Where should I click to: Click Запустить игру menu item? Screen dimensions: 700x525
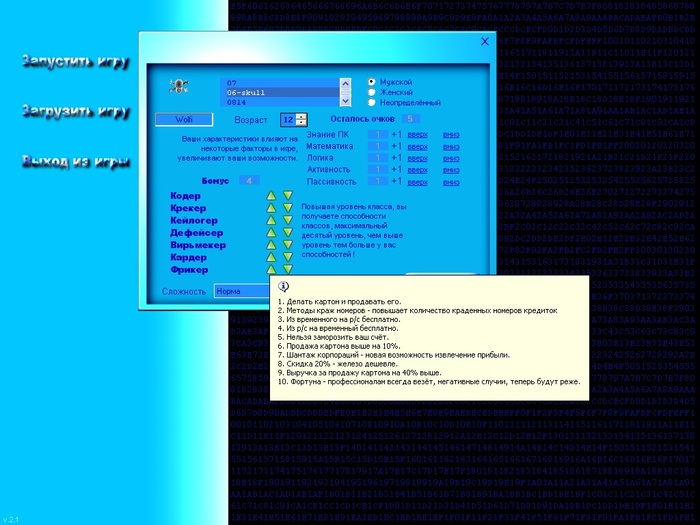pos(76,62)
